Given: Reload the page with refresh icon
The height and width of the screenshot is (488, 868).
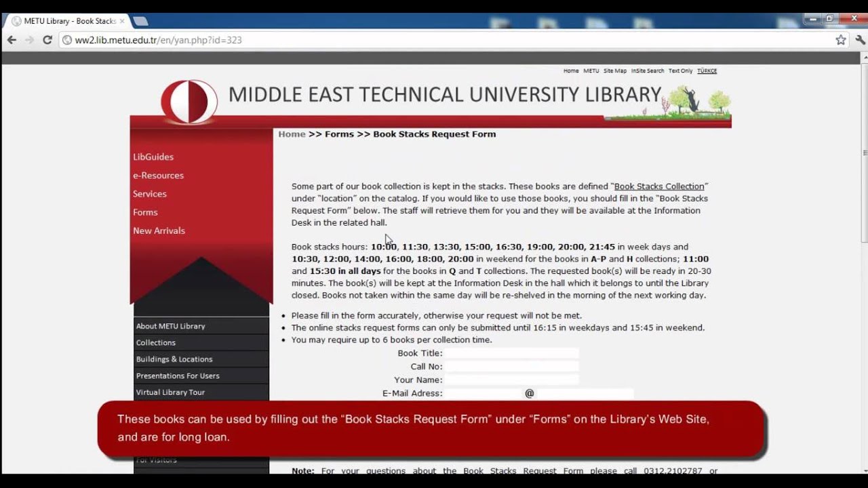Looking at the screenshot, I should click(x=47, y=40).
